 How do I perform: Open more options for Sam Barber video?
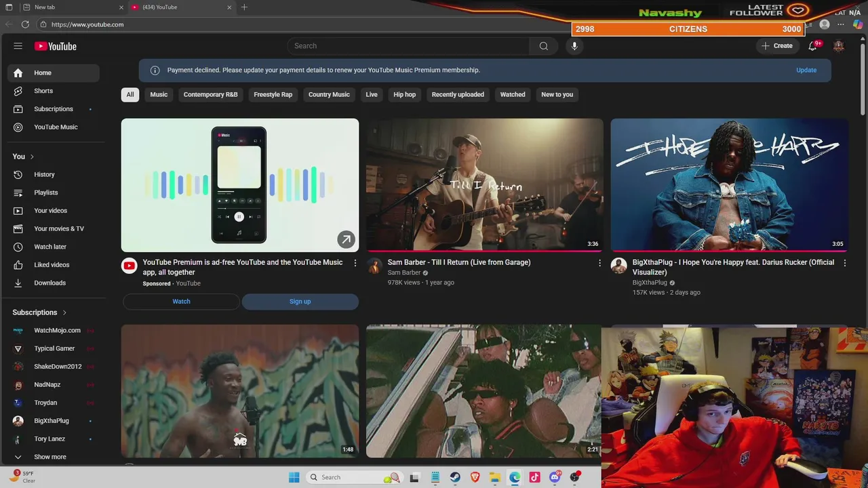[599, 263]
